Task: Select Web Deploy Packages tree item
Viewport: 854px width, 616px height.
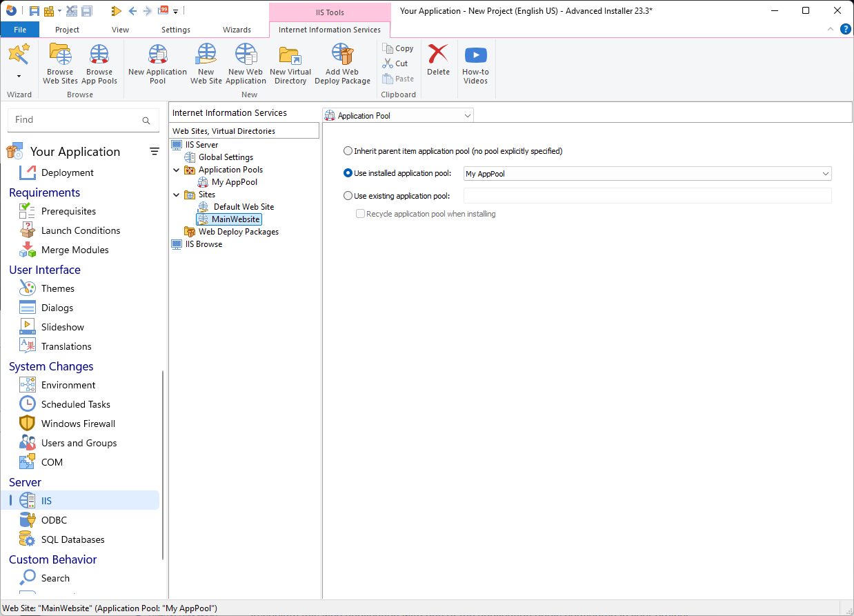Action: [239, 232]
